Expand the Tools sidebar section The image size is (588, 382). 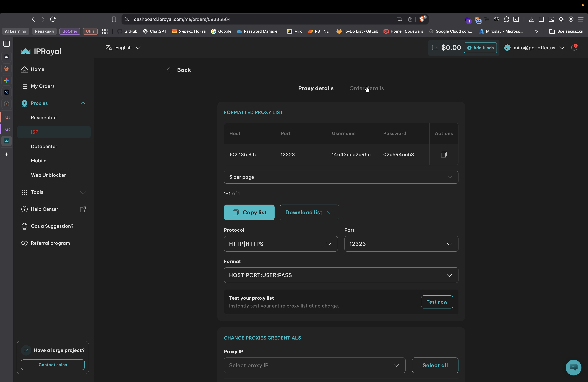83,192
